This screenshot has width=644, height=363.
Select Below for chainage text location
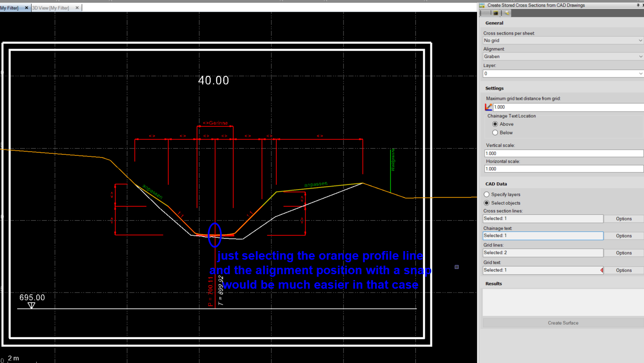tap(495, 133)
